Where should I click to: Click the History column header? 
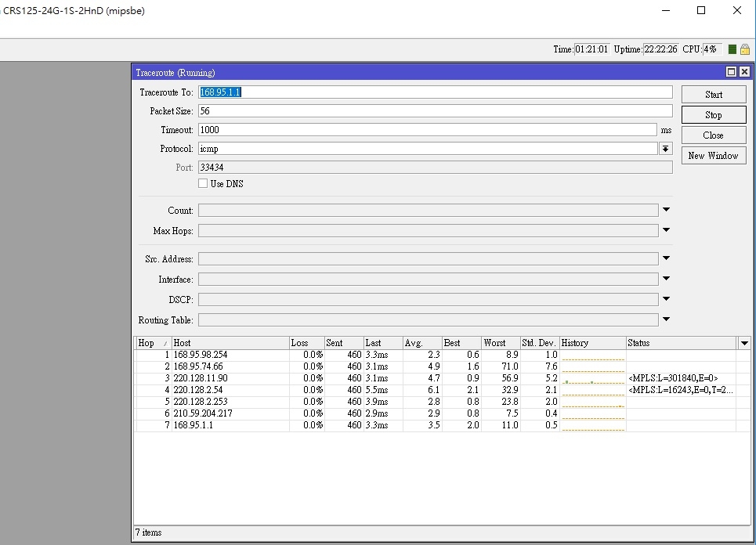[592, 343]
